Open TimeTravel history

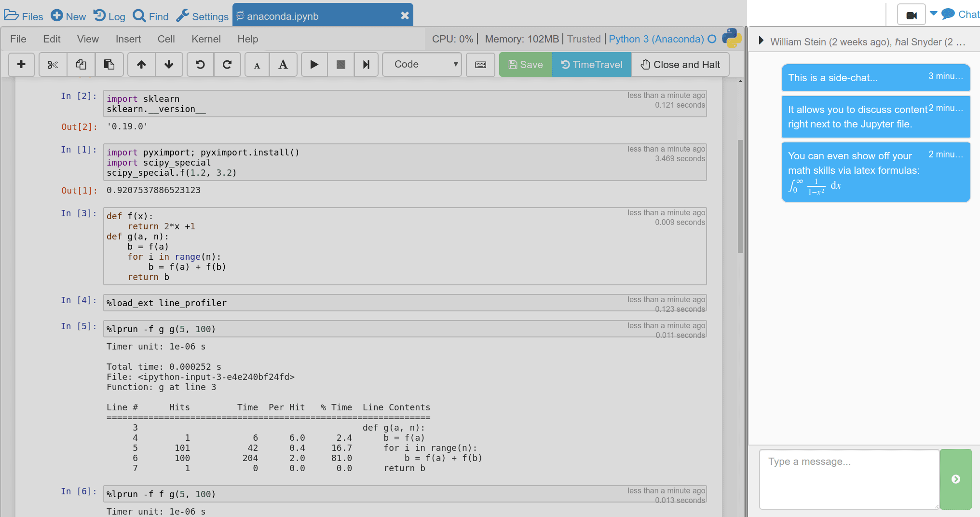(x=591, y=64)
